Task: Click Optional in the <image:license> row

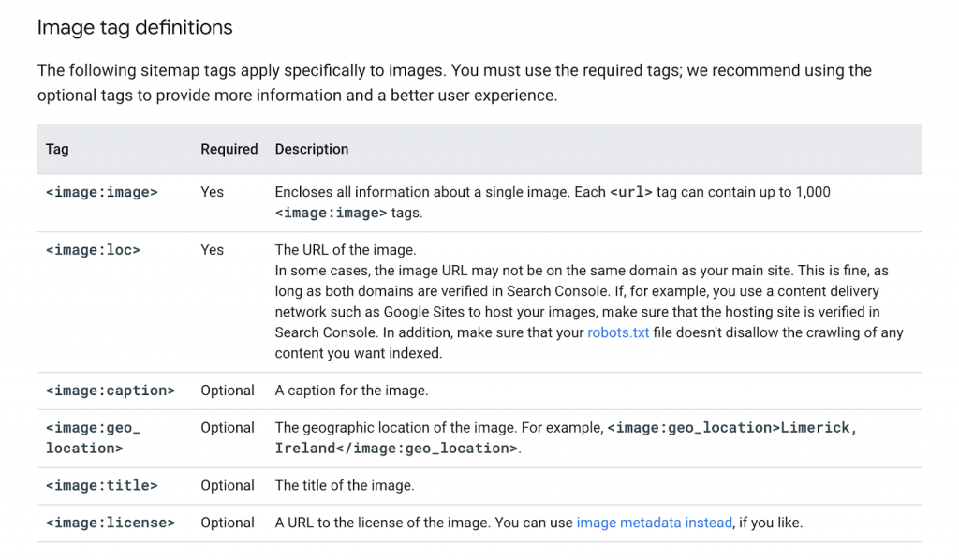Action: (228, 523)
